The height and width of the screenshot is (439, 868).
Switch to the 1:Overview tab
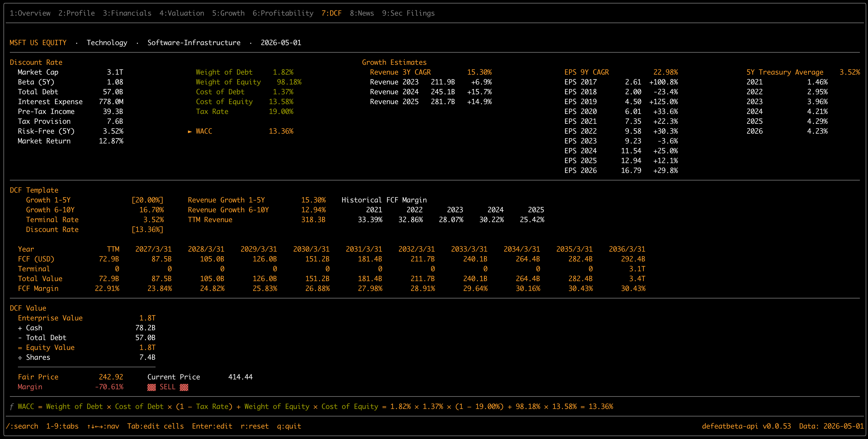(x=30, y=13)
